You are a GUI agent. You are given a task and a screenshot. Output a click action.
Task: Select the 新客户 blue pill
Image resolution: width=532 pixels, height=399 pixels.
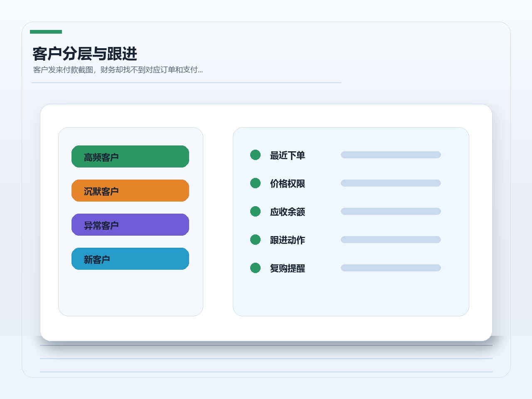130,259
